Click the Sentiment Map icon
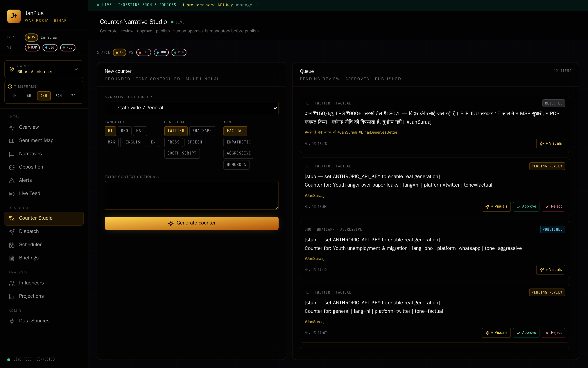 coord(12,141)
